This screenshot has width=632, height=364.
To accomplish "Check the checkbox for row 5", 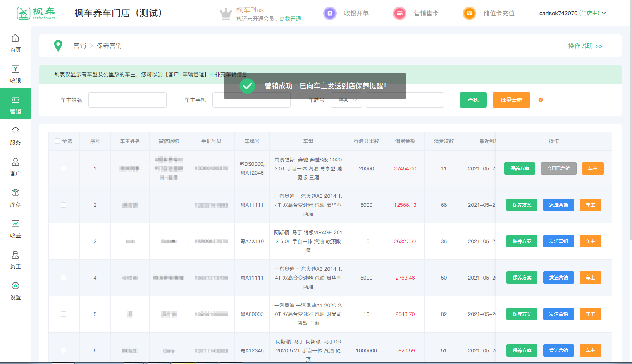I will tap(64, 314).
